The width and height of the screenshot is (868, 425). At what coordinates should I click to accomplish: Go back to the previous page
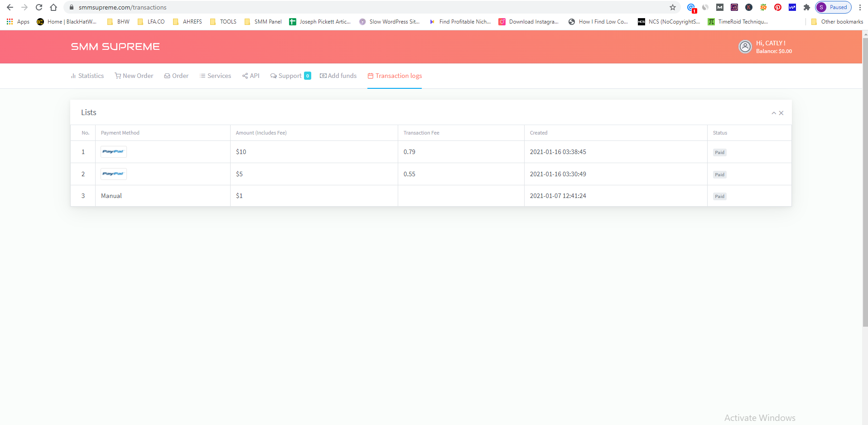[10, 7]
